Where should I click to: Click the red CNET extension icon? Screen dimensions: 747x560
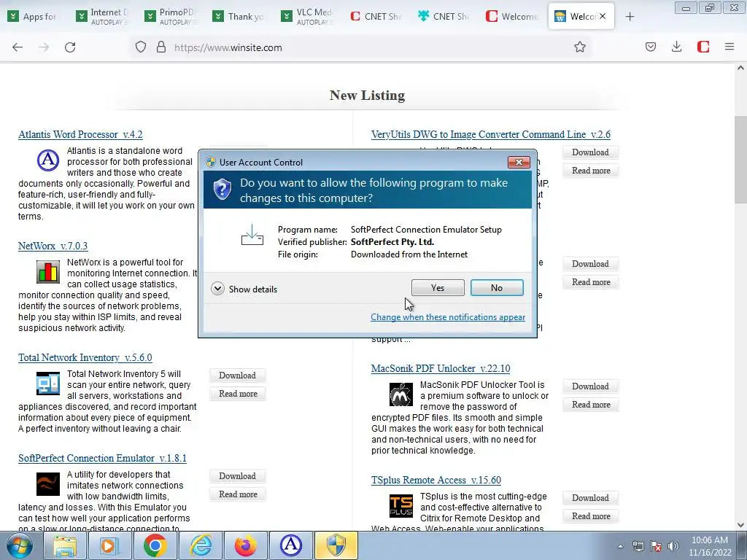click(703, 47)
